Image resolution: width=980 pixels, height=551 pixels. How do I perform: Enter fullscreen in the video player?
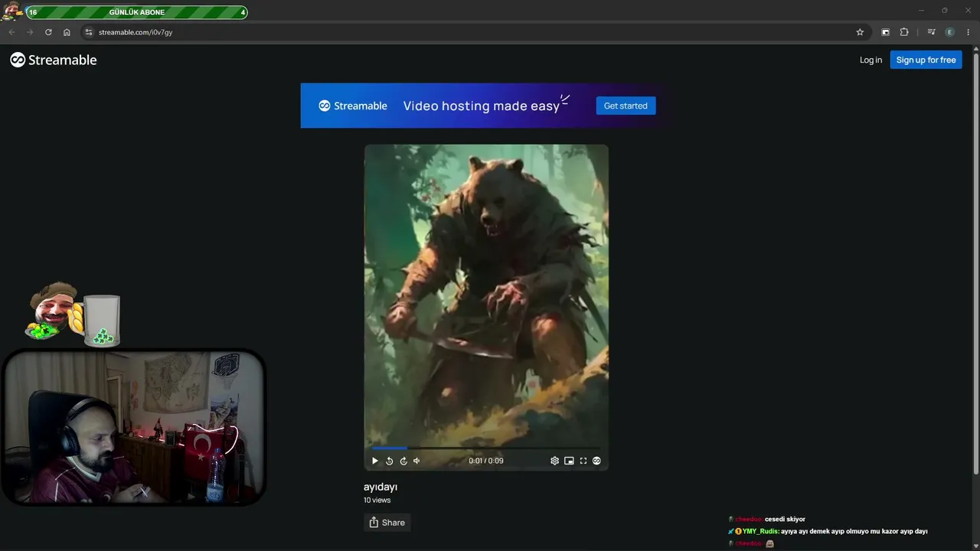click(583, 461)
